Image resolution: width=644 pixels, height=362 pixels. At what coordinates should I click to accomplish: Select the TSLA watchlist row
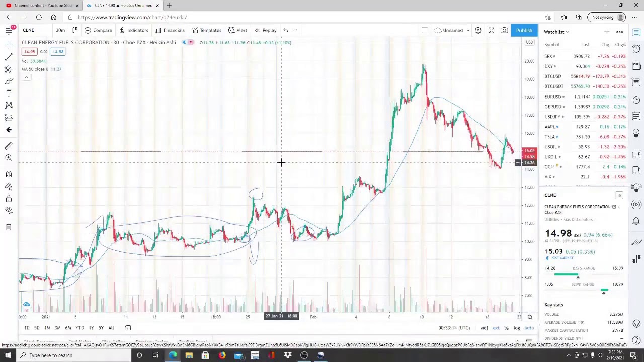pyautogui.click(x=584, y=137)
